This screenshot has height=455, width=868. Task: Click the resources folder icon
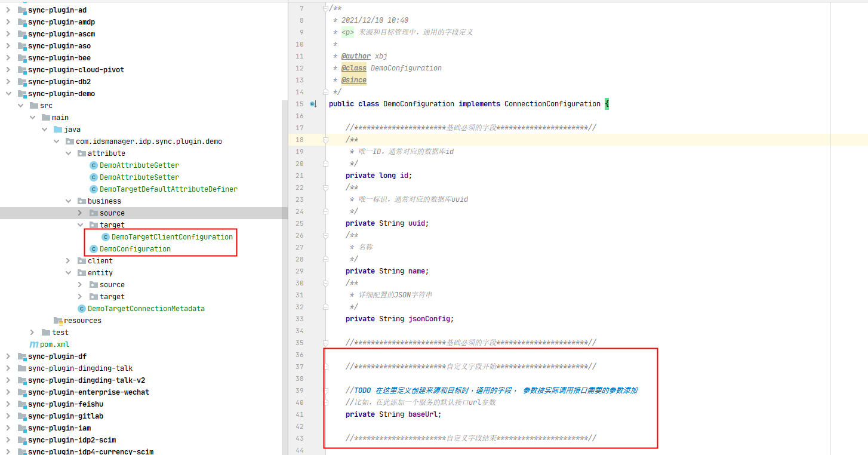pos(58,321)
